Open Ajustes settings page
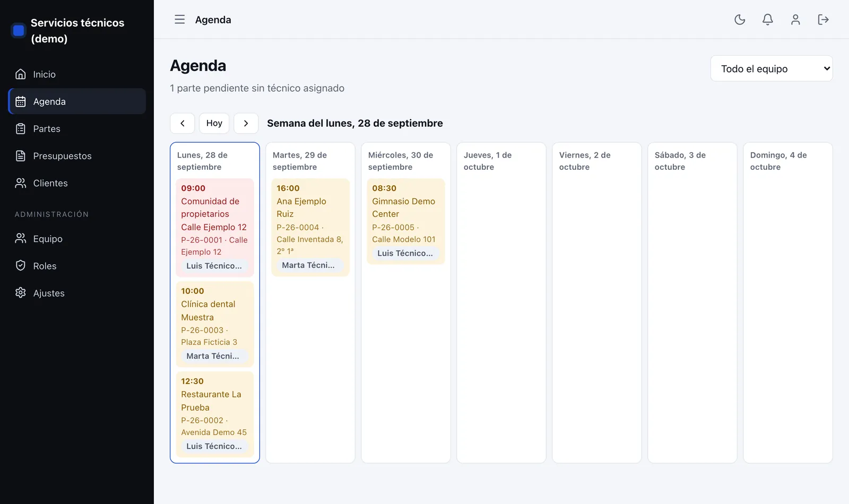The image size is (849, 504). (x=77, y=293)
